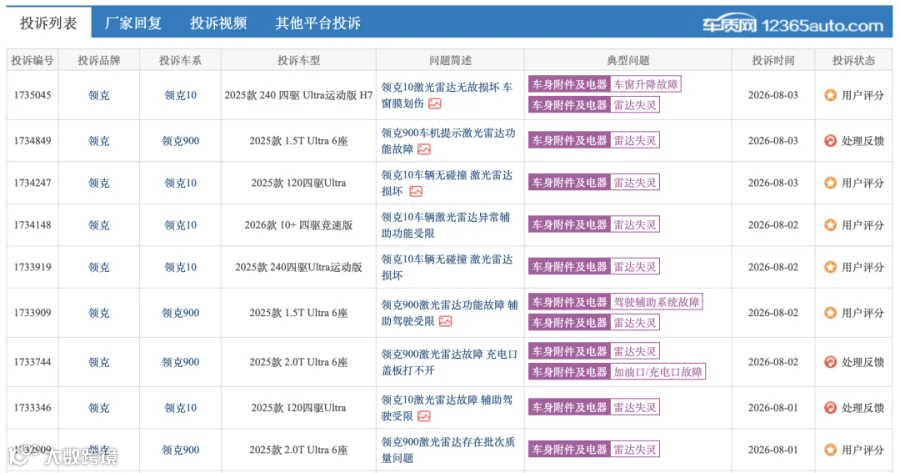Open image icon in complaint 1734247 description

click(416, 192)
